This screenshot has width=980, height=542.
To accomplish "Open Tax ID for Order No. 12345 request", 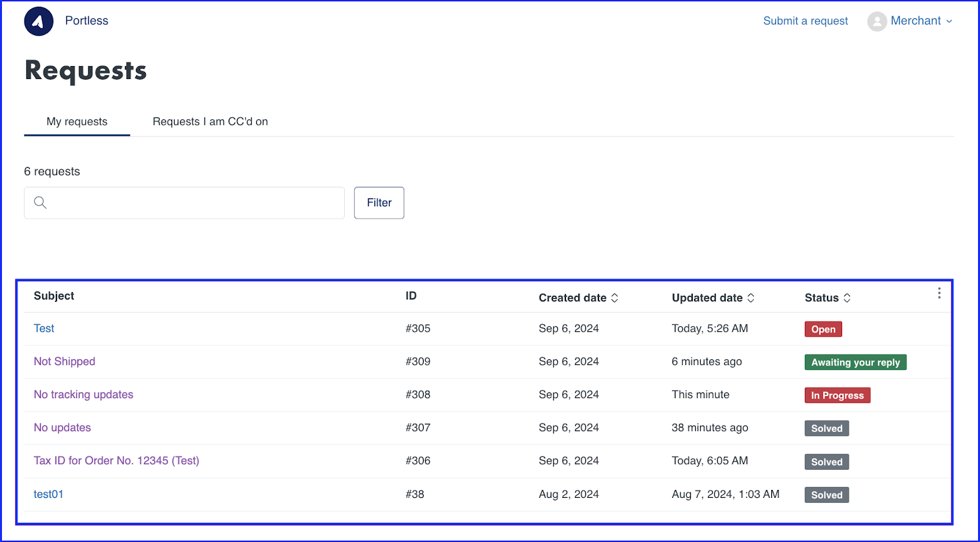I will tap(116, 461).
